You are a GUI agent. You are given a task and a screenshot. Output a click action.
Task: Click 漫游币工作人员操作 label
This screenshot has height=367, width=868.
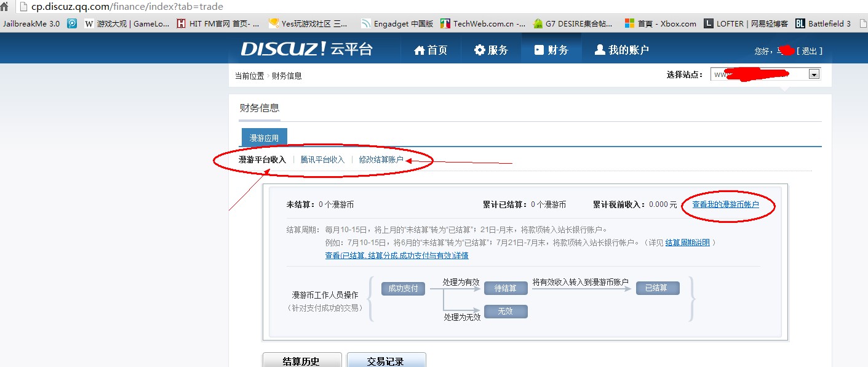tap(325, 296)
